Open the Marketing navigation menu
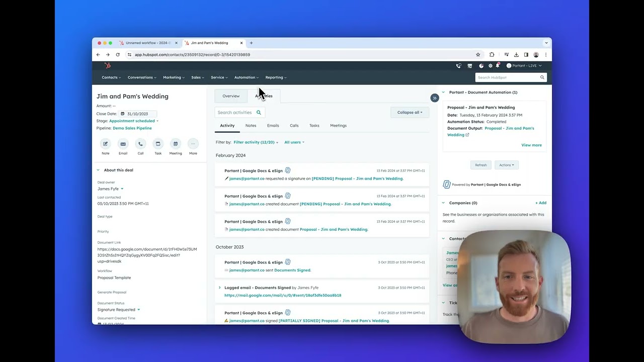 pos(174,77)
